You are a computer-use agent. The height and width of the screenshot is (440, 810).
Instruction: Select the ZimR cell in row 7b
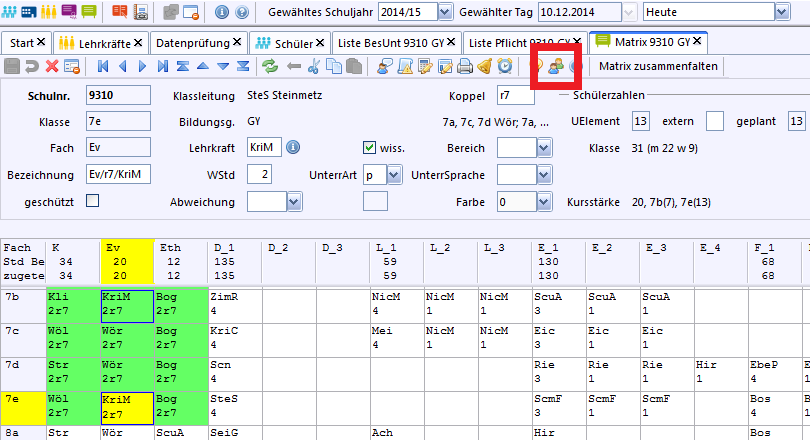(x=235, y=306)
